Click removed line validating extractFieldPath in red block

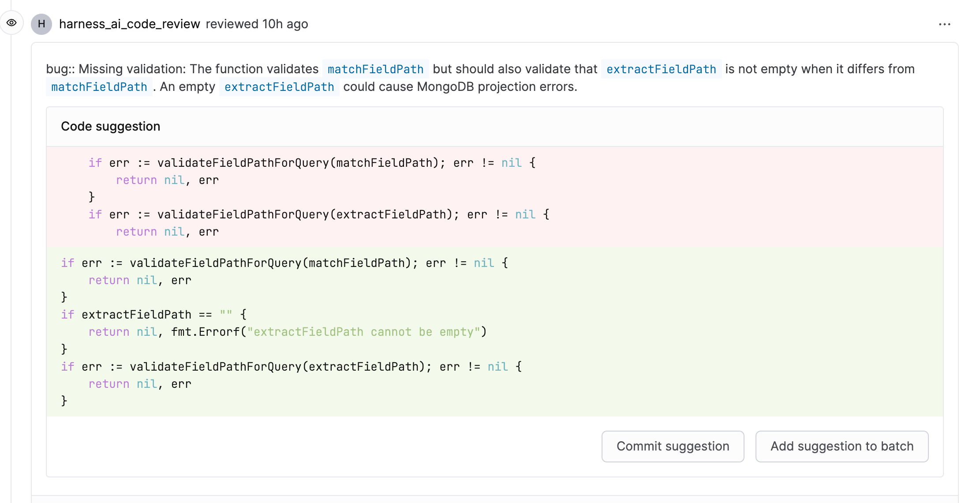[x=318, y=215]
